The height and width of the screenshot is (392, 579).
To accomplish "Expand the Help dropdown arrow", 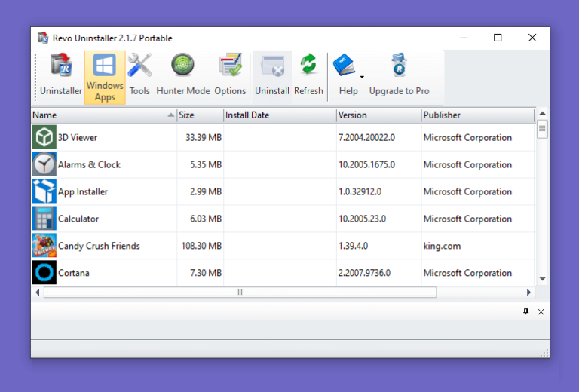I will [362, 77].
